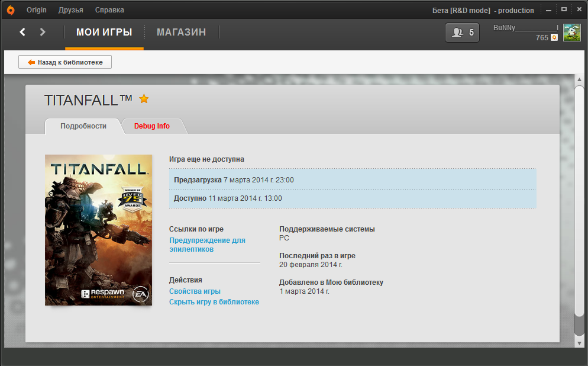Open the Друзья menu
The image size is (588, 366).
pyautogui.click(x=70, y=10)
